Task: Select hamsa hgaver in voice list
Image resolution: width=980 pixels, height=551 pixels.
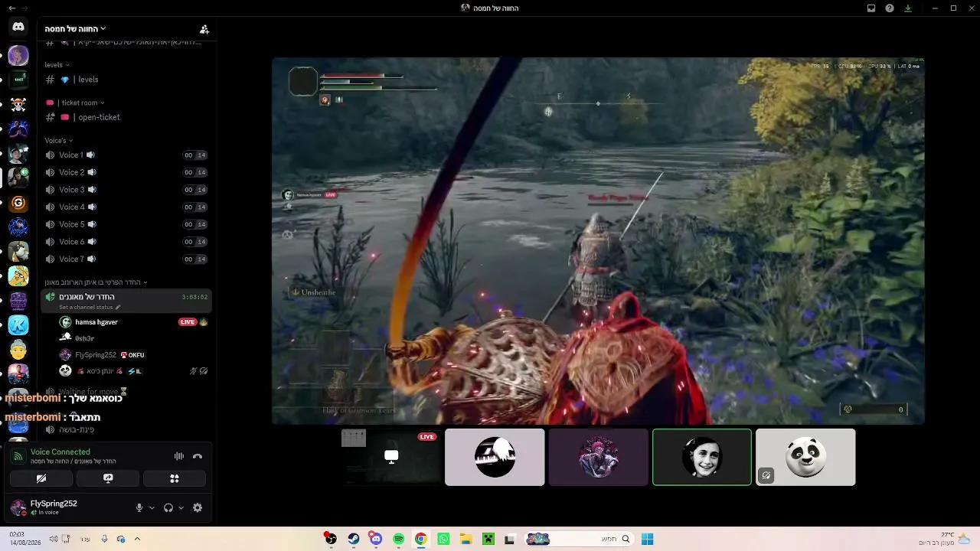Action: pyautogui.click(x=132, y=322)
